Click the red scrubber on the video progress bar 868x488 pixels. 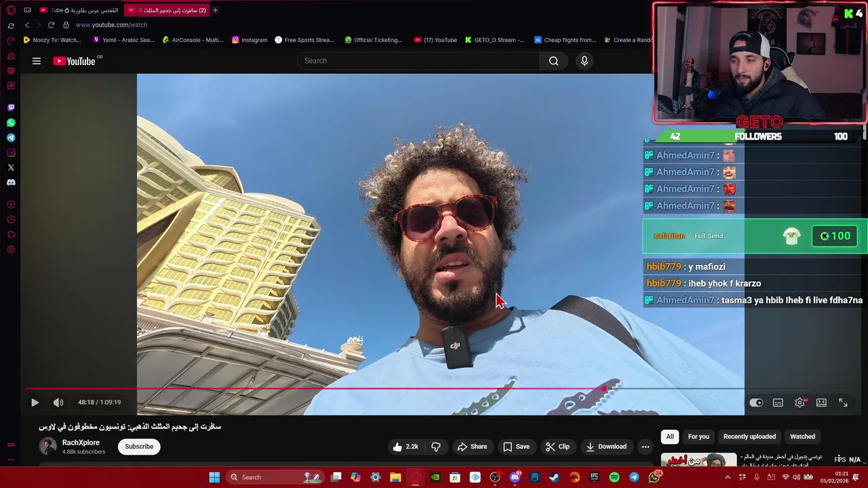click(x=604, y=389)
